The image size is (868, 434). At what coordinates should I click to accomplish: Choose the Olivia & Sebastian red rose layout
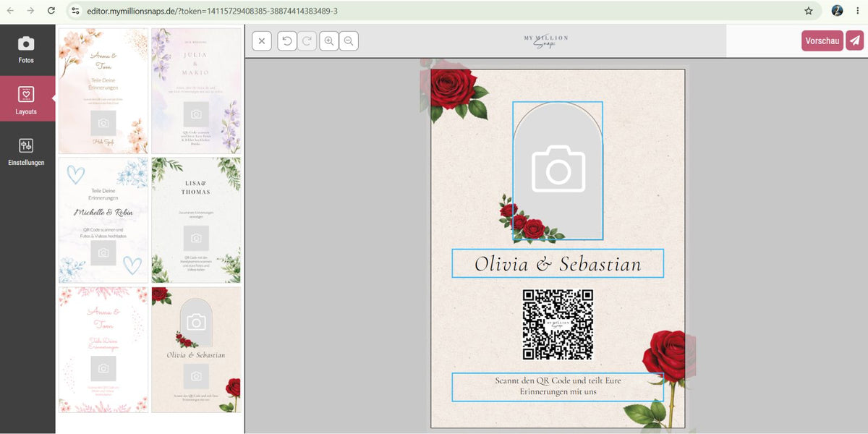196,349
